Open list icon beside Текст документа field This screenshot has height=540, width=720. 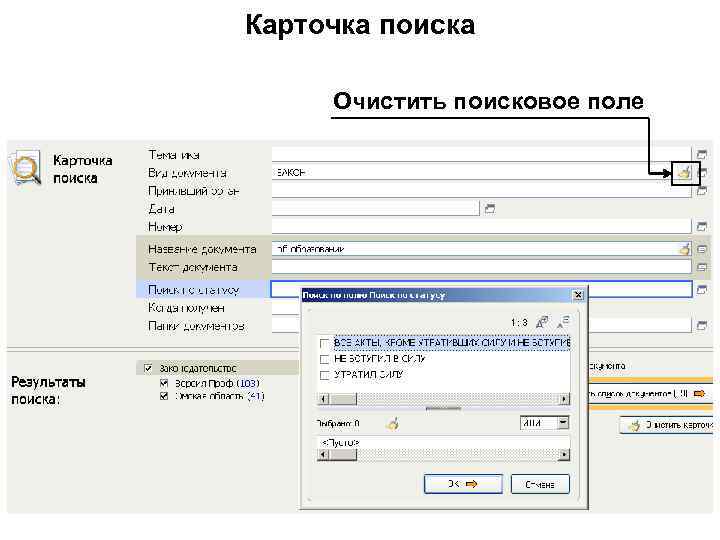pos(702,267)
